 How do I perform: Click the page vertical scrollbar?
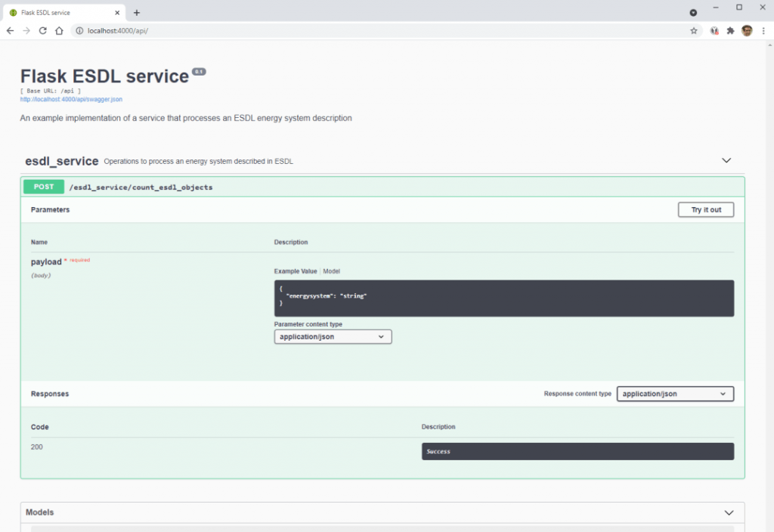pyautogui.click(x=769, y=286)
